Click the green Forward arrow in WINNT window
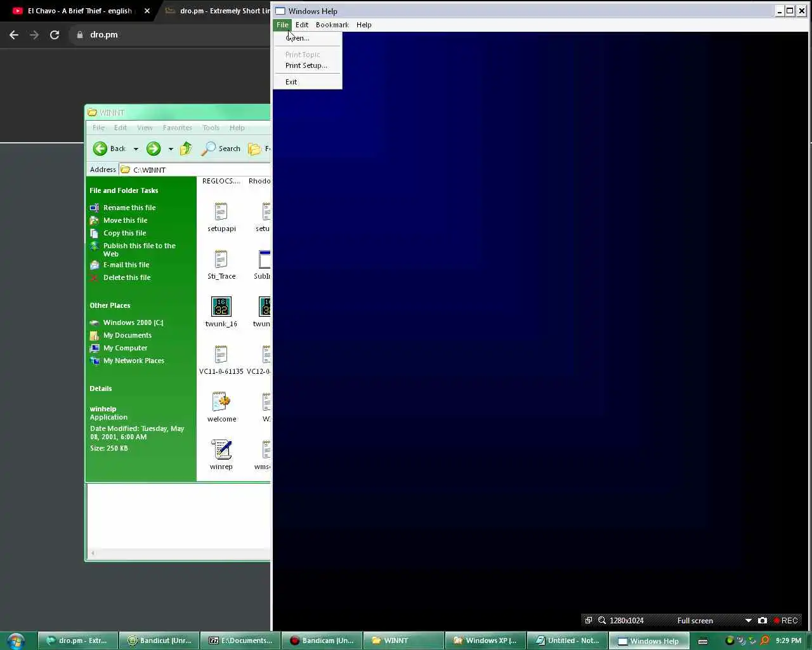 pos(154,149)
